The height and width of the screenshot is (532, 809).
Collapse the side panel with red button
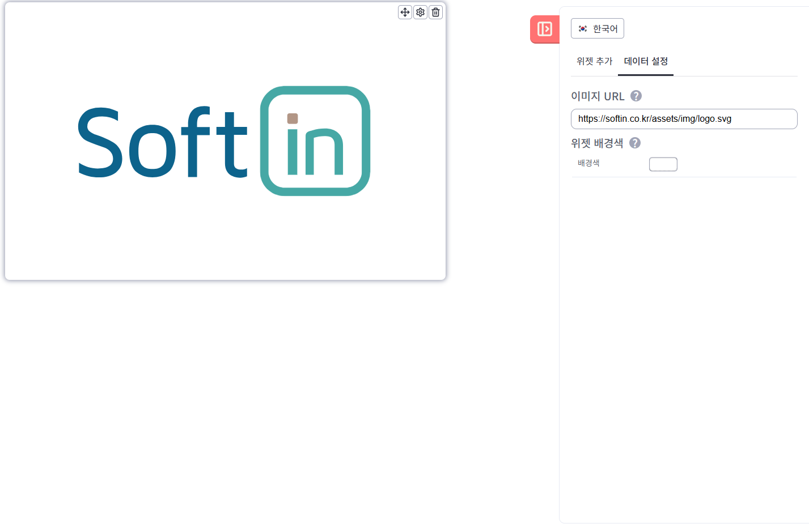pyautogui.click(x=544, y=29)
